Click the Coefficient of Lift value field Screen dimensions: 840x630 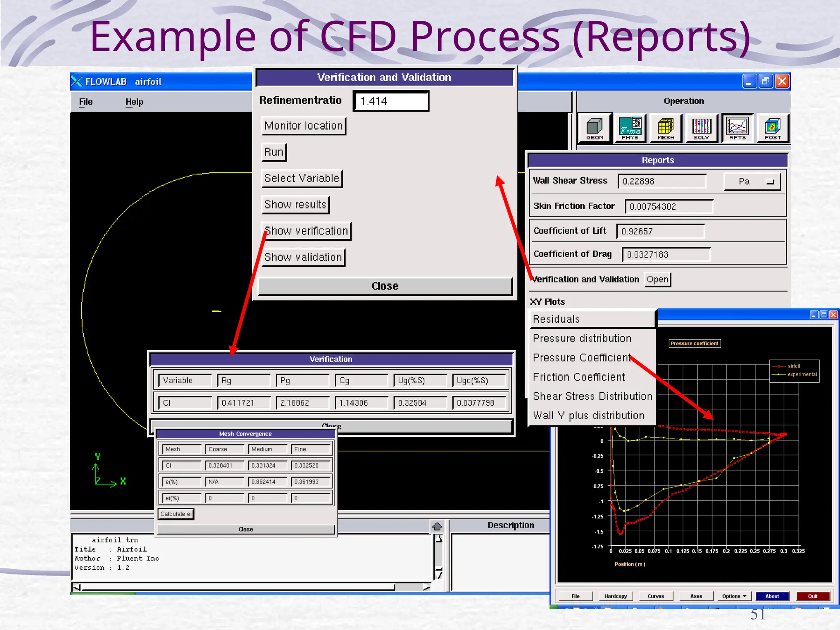click(661, 231)
